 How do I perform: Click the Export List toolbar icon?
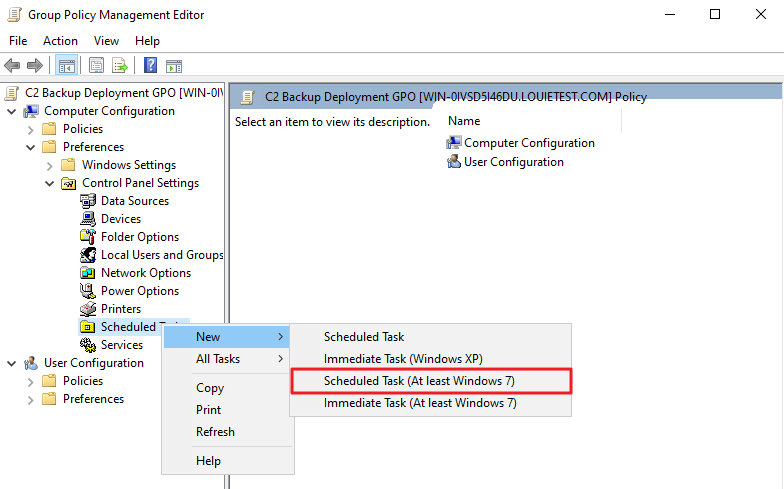[x=120, y=66]
